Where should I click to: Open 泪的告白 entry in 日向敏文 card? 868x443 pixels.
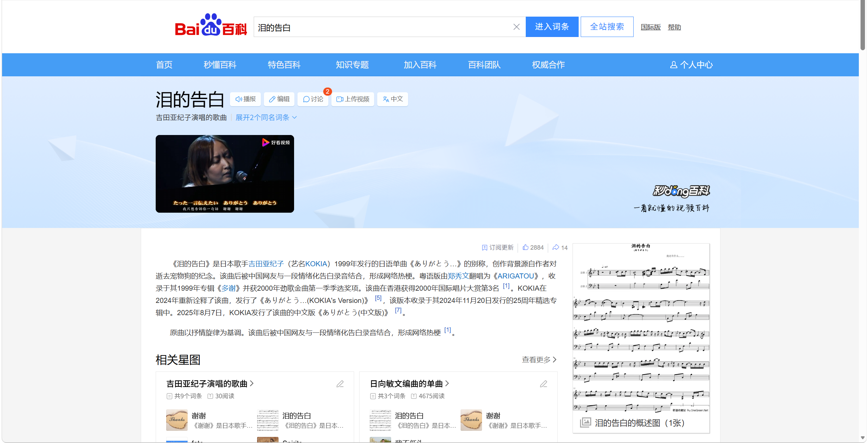[x=413, y=420]
